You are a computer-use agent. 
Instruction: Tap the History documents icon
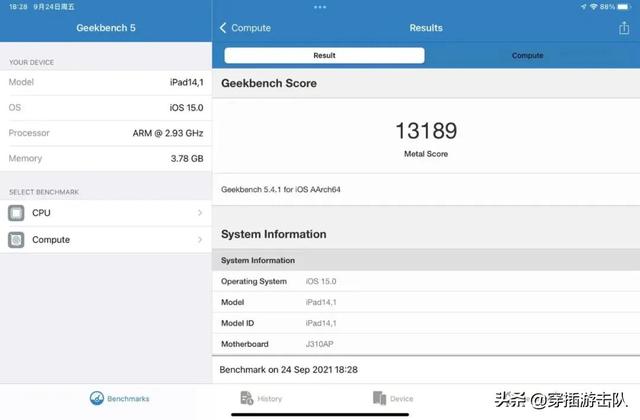coord(247,398)
